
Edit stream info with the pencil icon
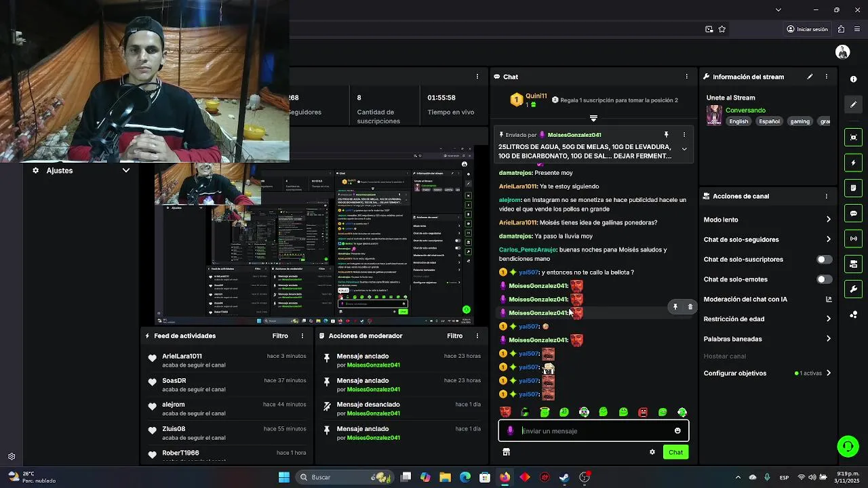810,77
